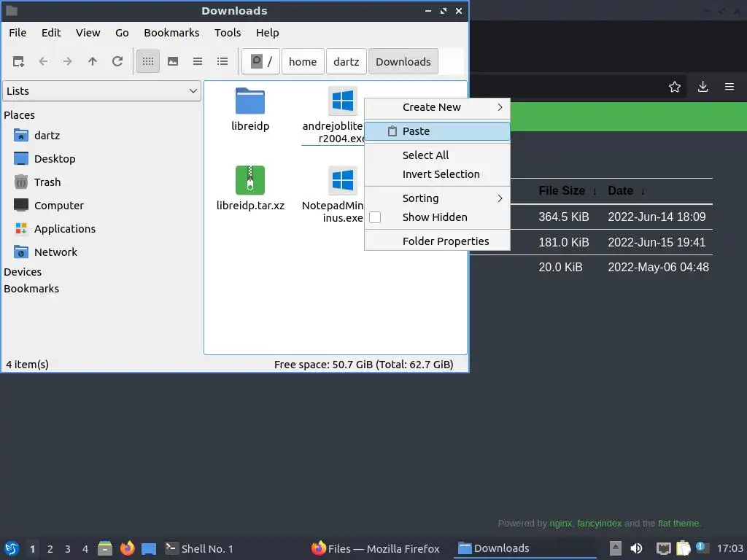Click the root filesystem path button
The height and width of the screenshot is (560, 747).
click(260, 61)
